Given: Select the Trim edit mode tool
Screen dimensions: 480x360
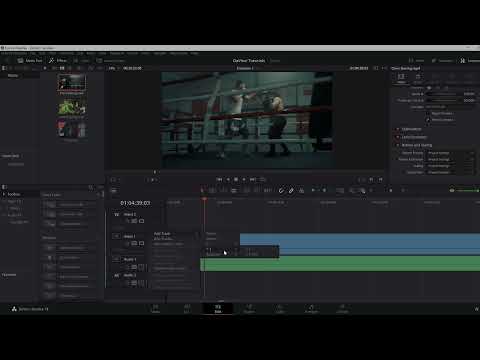Looking at the screenshot, I should pyautogui.click(x=213, y=191).
